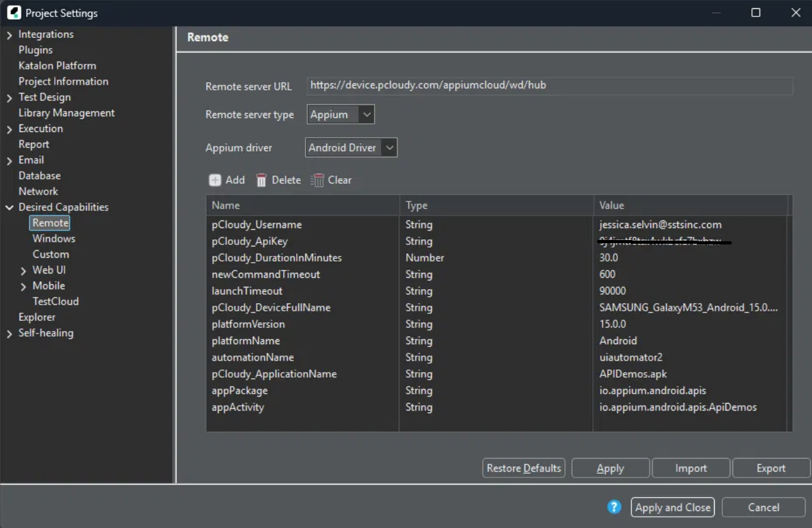
Task: Click the Export button
Action: (771, 468)
